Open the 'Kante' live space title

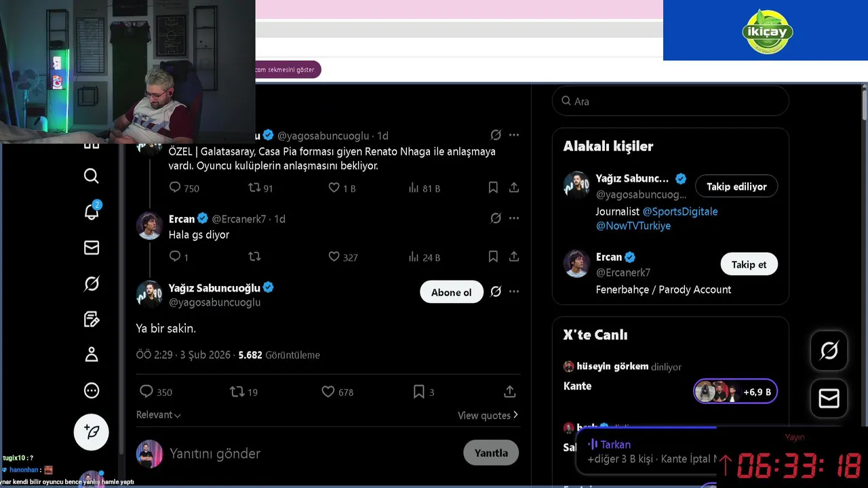click(x=578, y=386)
